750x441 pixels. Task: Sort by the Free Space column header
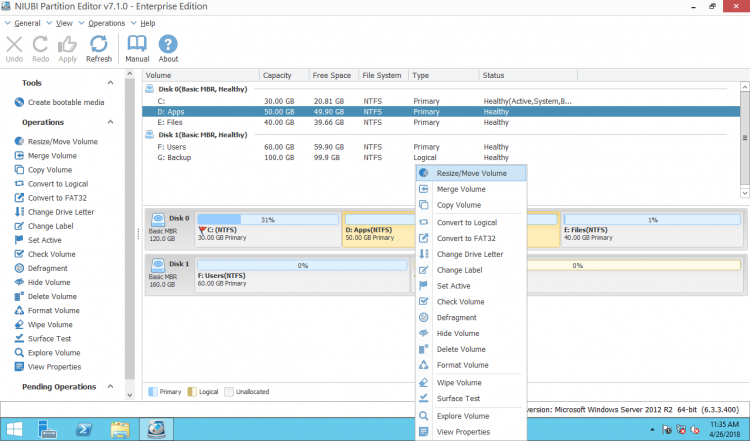334,75
